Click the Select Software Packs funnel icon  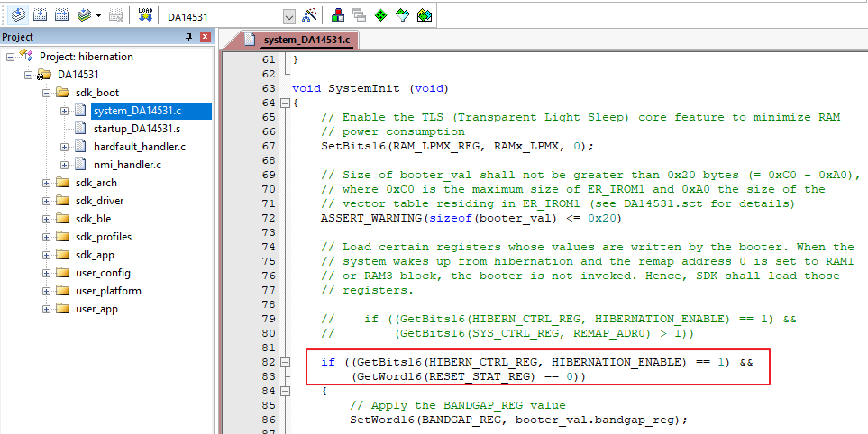coord(402,15)
